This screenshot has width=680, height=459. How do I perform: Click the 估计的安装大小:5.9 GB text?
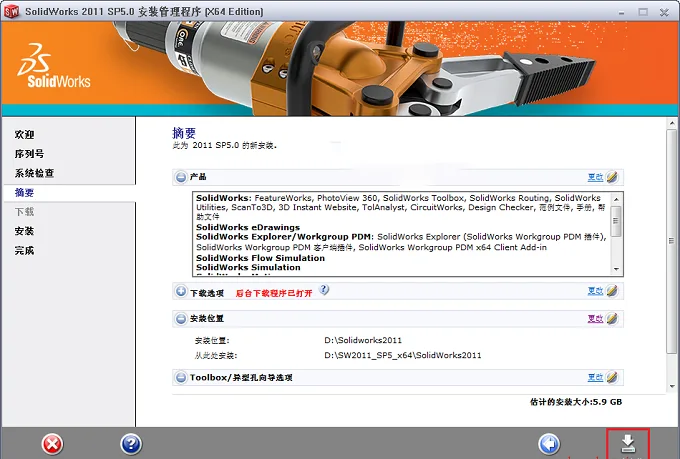pyautogui.click(x=576, y=402)
